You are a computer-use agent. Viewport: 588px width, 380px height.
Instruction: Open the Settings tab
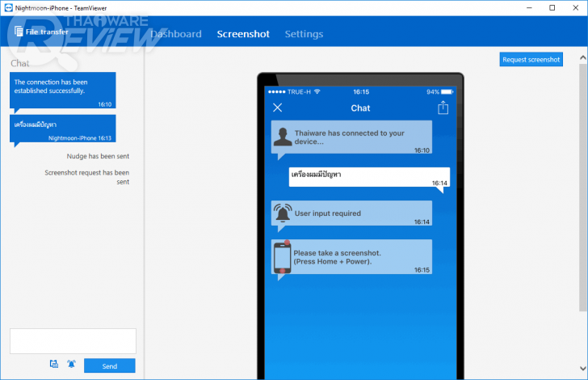(x=304, y=34)
